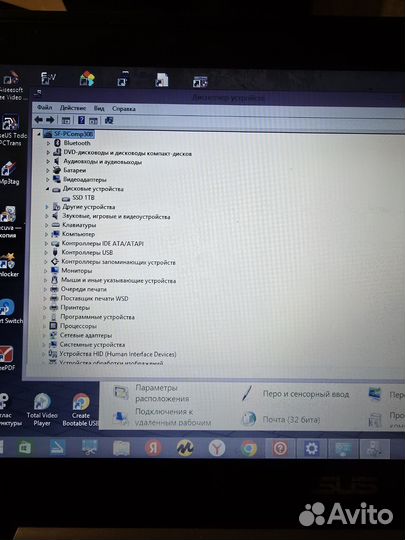Click the Процессоры category icon
405x540 pixels.
point(53,325)
